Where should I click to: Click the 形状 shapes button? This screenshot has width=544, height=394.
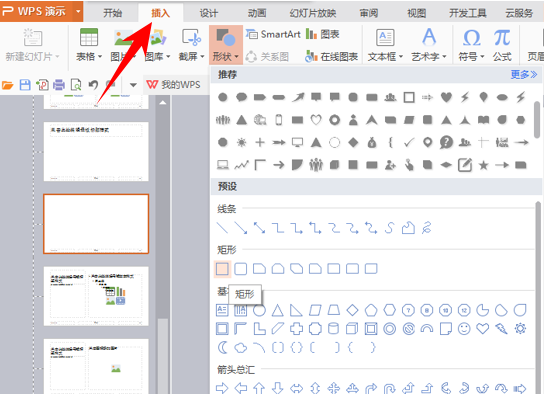click(226, 44)
